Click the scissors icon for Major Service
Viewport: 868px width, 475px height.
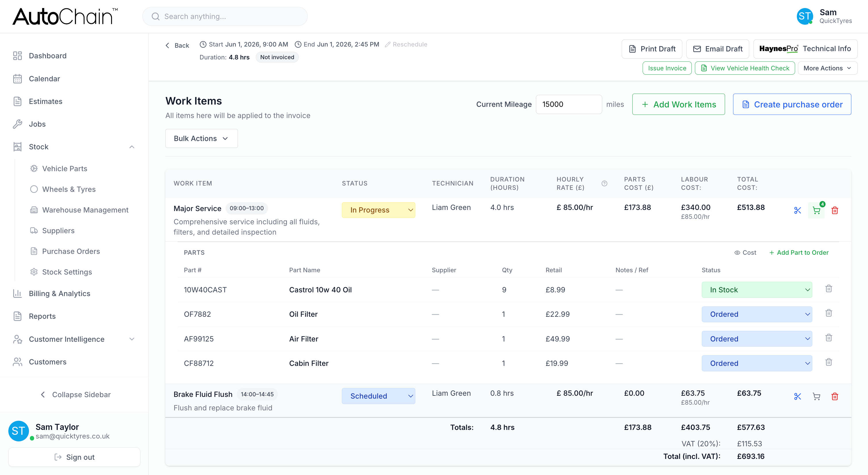point(797,211)
